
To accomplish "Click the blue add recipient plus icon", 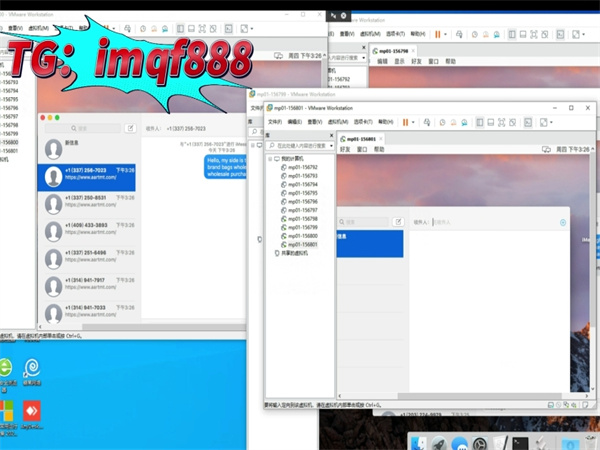I will [x=563, y=222].
